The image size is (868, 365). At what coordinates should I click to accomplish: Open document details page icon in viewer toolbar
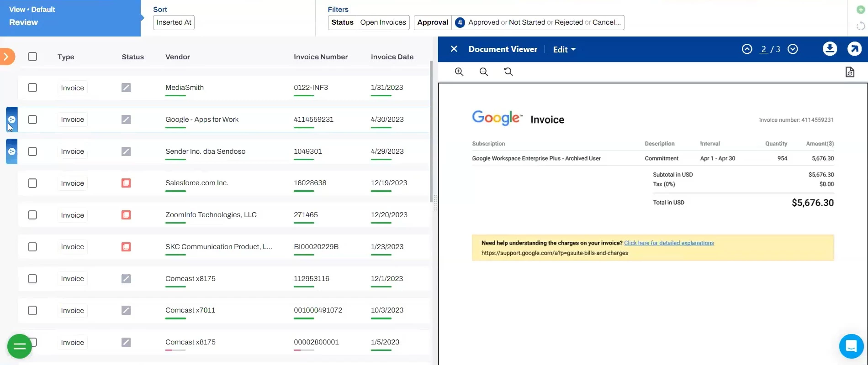coord(850,72)
